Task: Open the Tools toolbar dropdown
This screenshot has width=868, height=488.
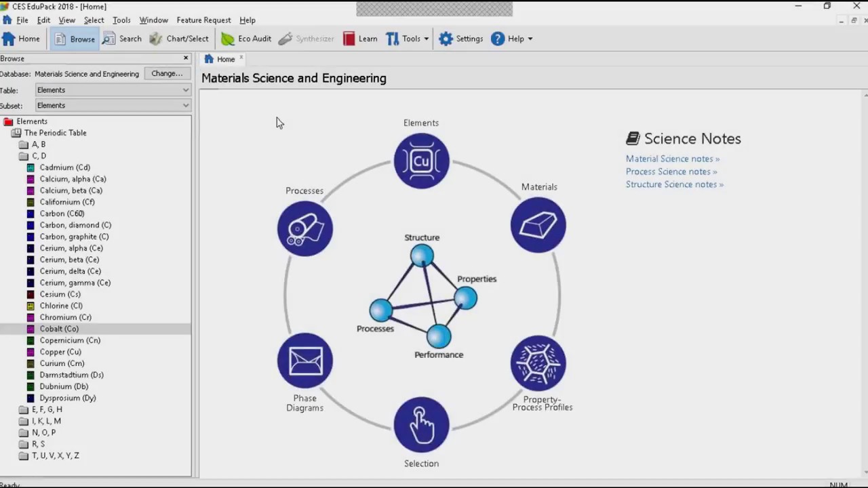Action: click(407, 39)
